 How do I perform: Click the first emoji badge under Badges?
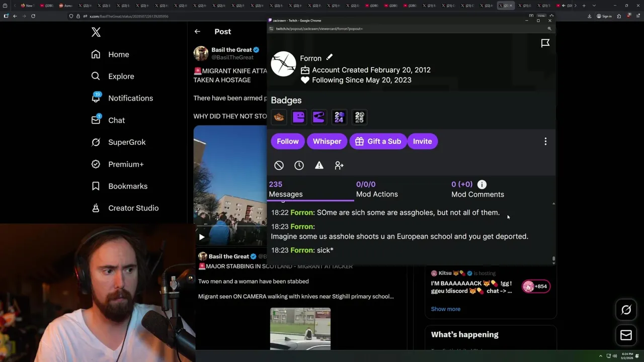[x=279, y=117]
